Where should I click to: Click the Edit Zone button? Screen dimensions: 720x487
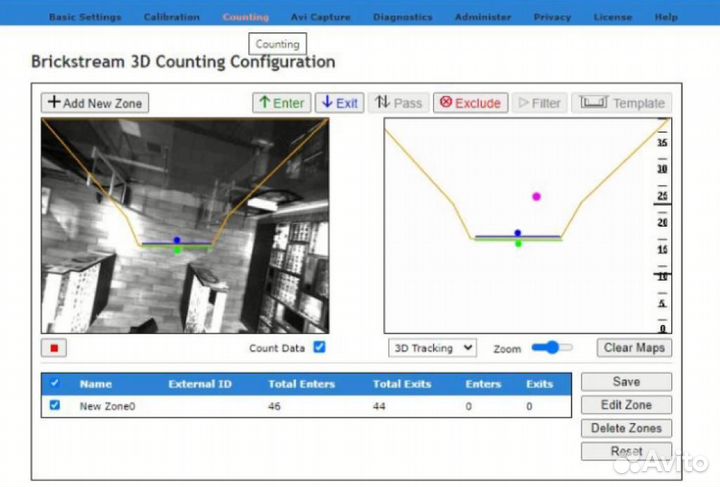coord(626,405)
